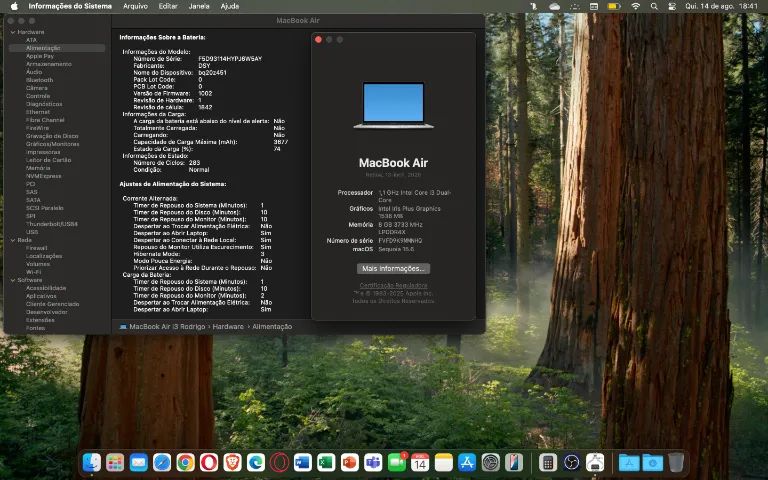Open OBS Studio from the Dock
This screenshot has width=768, height=480.
click(x=571, y=462)
